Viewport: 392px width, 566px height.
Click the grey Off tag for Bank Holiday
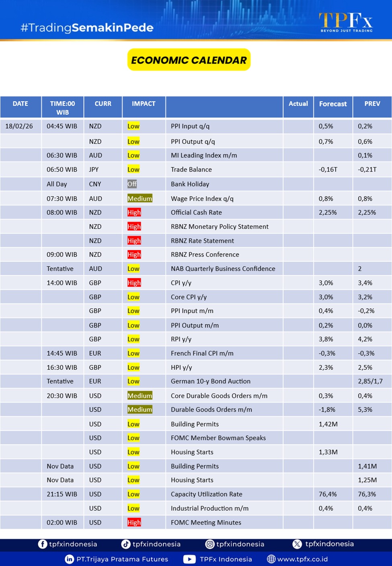point(132,184)
